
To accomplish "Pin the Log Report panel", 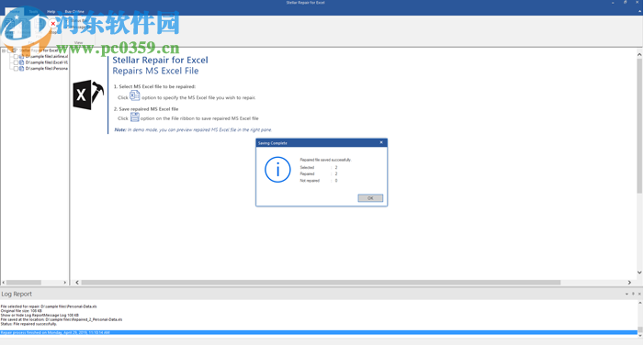I will point(633,294).
